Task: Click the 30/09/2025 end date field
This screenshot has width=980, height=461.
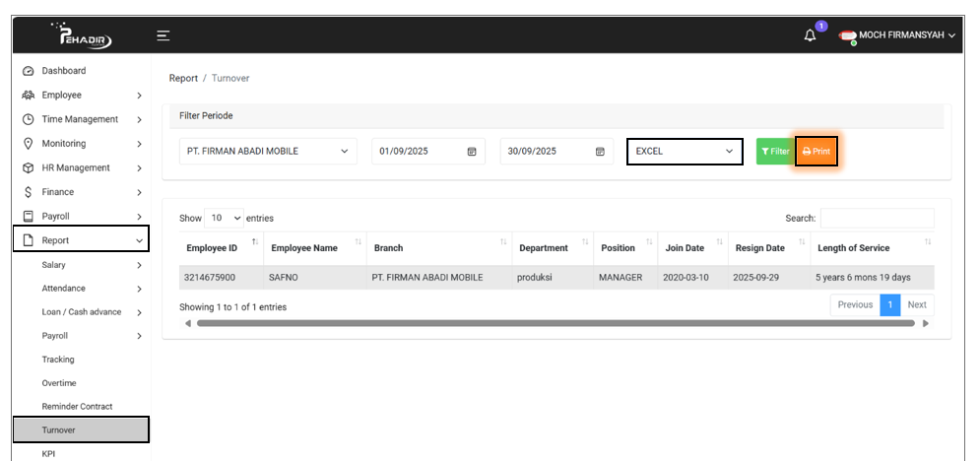Action: (x=556, y=151)
